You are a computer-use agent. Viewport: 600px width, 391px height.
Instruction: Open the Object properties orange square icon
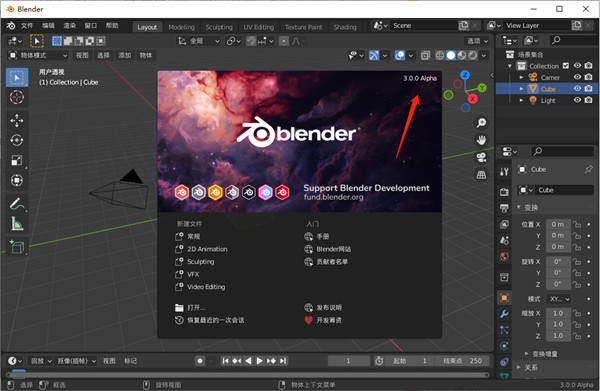click(x=504, y=298)
